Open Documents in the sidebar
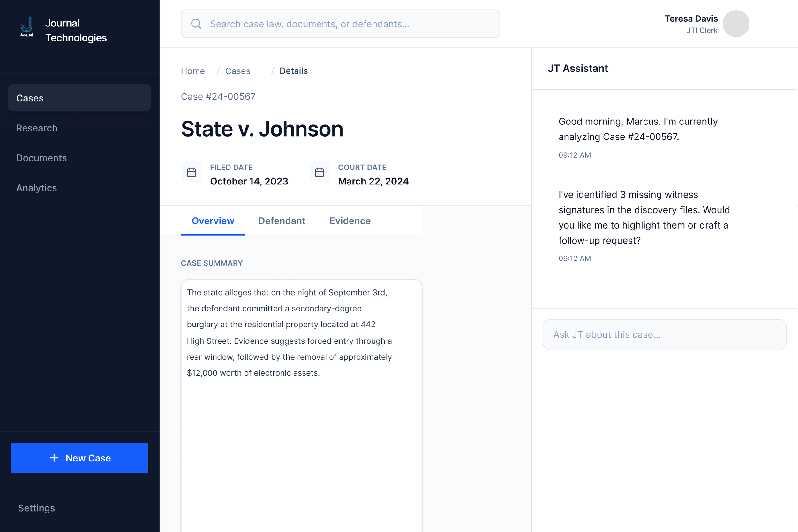The image size is (798, 532). click(41, 158)
